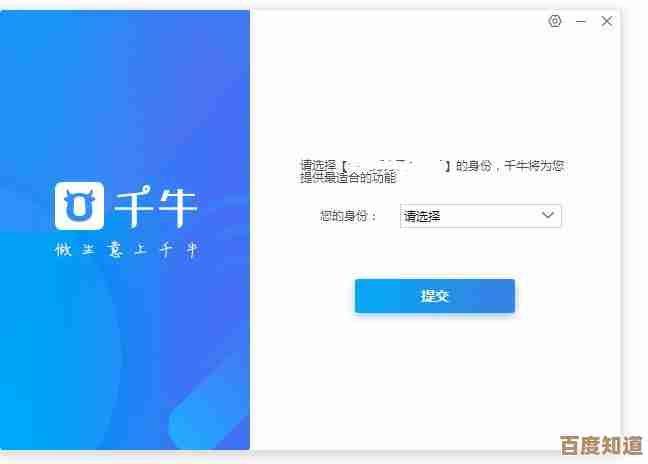
Task: Click the 您的身份 field label
Action: click(x=348, y=216)
